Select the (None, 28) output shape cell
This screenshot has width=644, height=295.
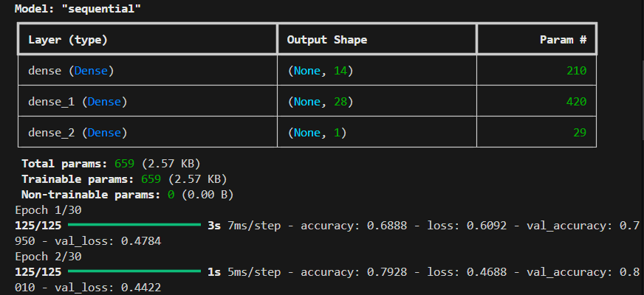[321, 102]
